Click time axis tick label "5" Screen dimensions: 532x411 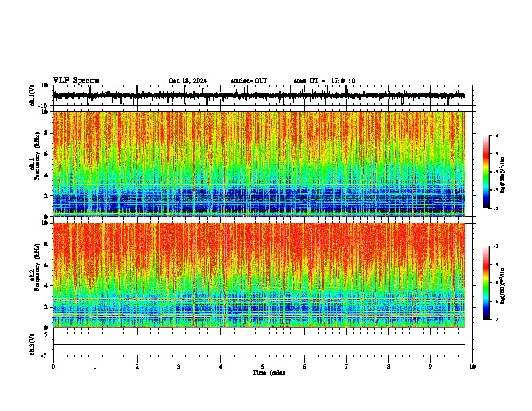point(263,367)
